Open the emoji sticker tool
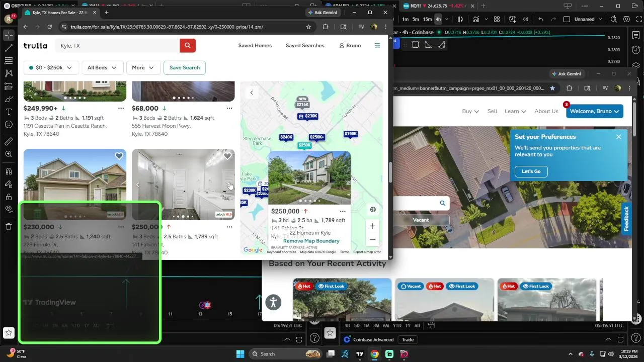 [9, 124]
